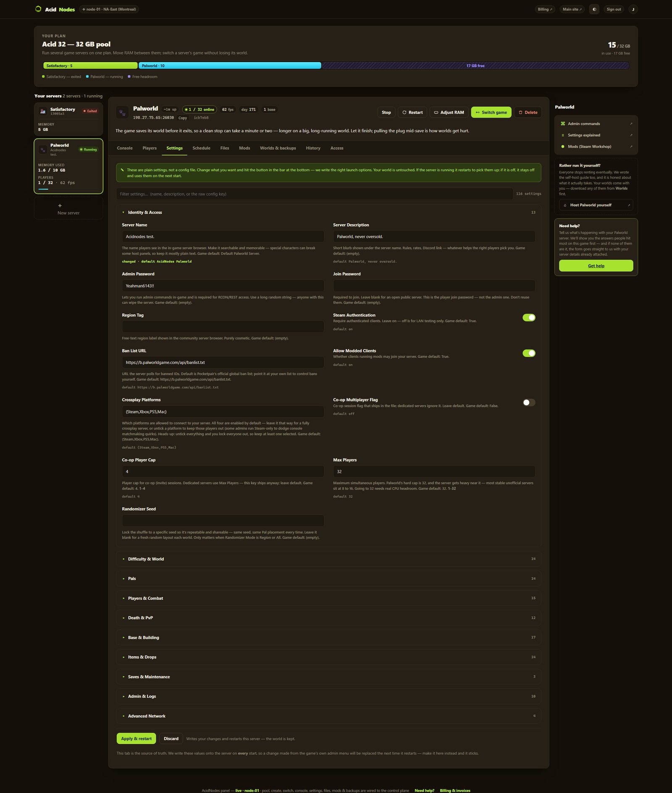Open the Players tab

click(x=150, y=148)
